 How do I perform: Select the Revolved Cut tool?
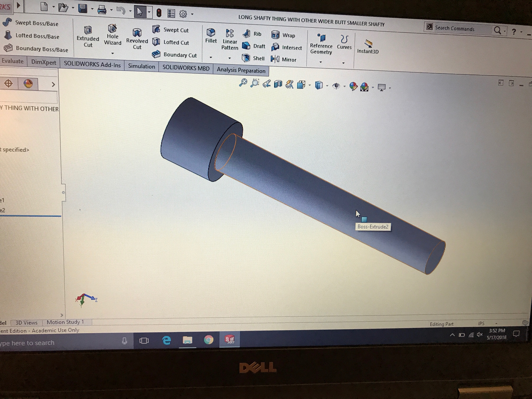137,32
